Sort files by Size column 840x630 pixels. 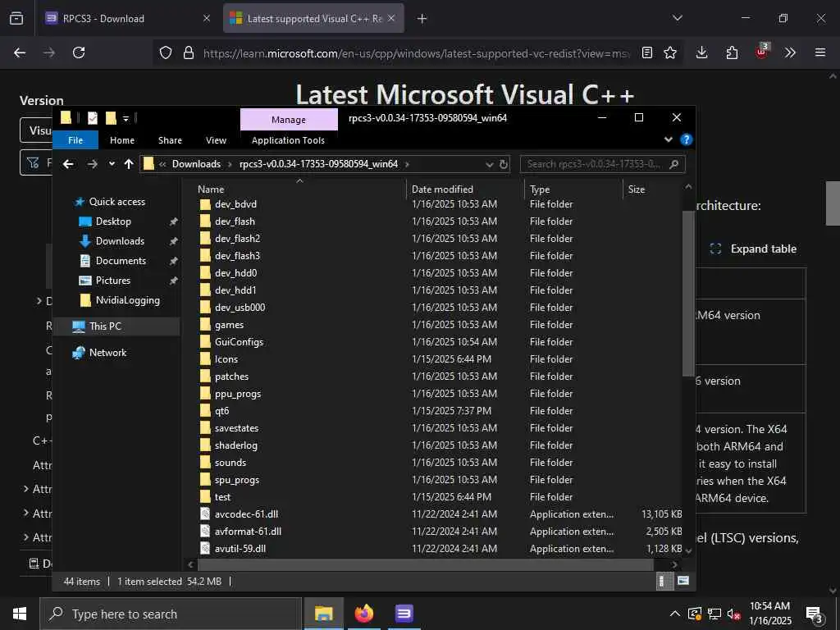point(637,189)
